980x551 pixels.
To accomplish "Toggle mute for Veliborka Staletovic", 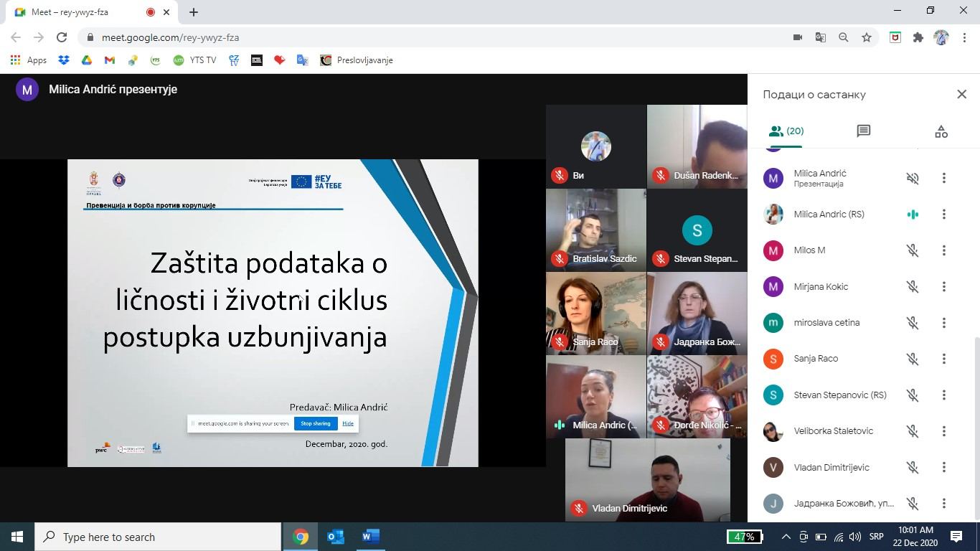I will [x=913, y=431].
